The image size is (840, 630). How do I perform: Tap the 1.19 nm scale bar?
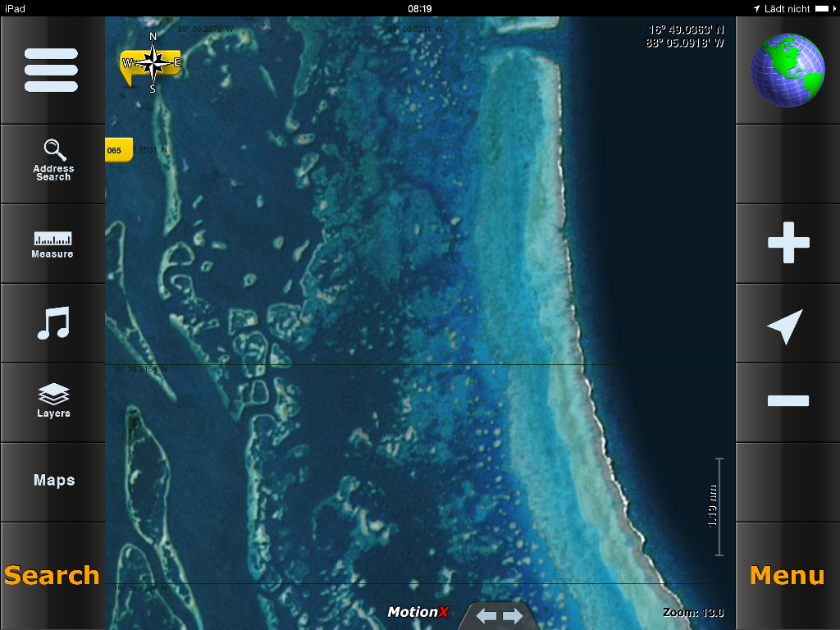[717, 507]
